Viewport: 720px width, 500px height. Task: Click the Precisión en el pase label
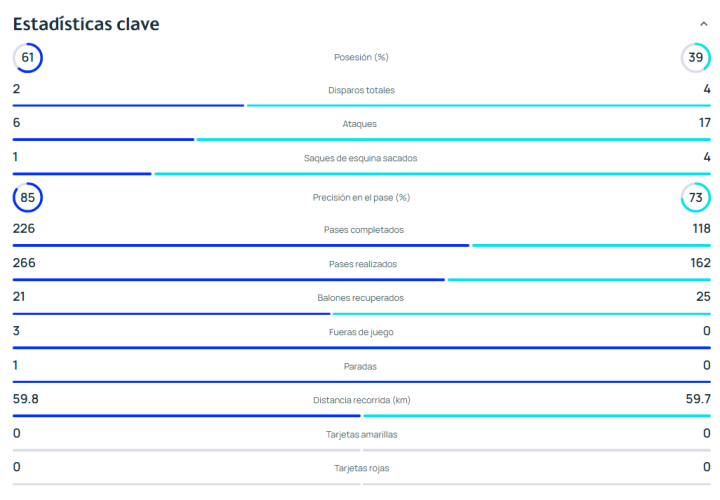[361, 198]
